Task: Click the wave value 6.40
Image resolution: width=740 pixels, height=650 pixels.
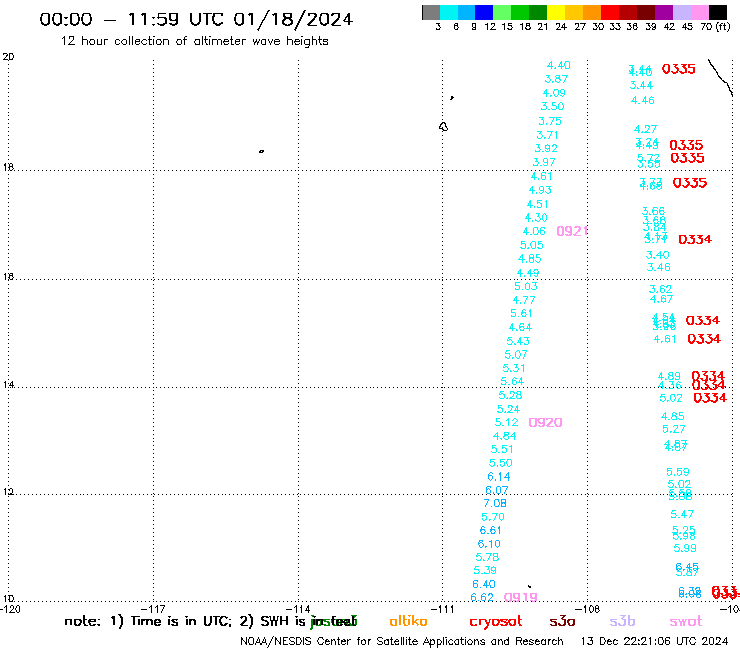Action: 484,584
